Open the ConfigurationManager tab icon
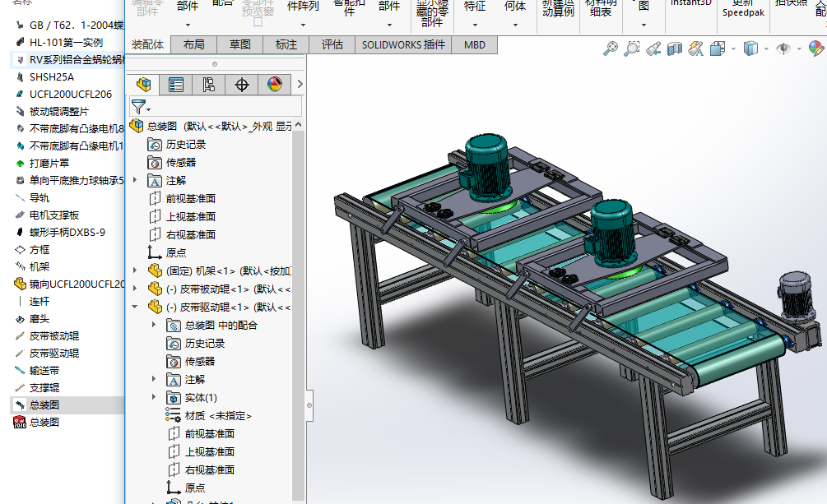 (209, 84)
